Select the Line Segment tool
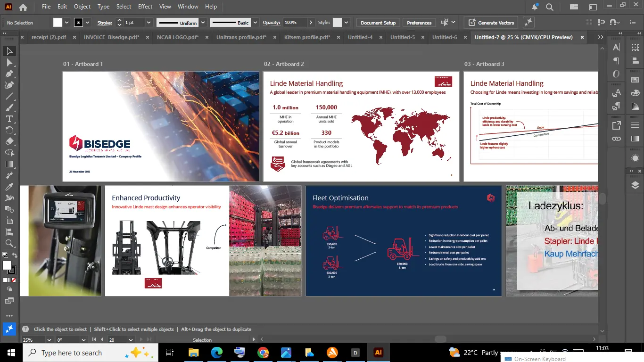644x362 pixels. (9, 96)
